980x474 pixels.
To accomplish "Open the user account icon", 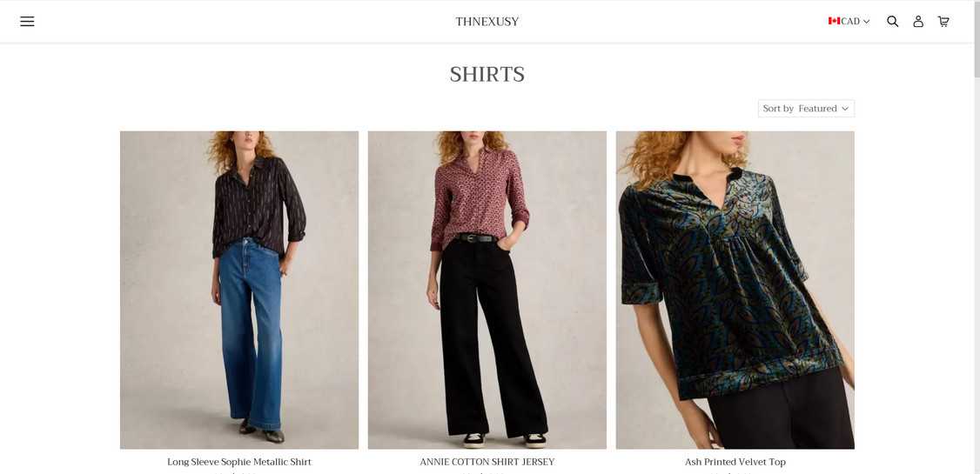I will pyautogui.click(x=918, y=21).
